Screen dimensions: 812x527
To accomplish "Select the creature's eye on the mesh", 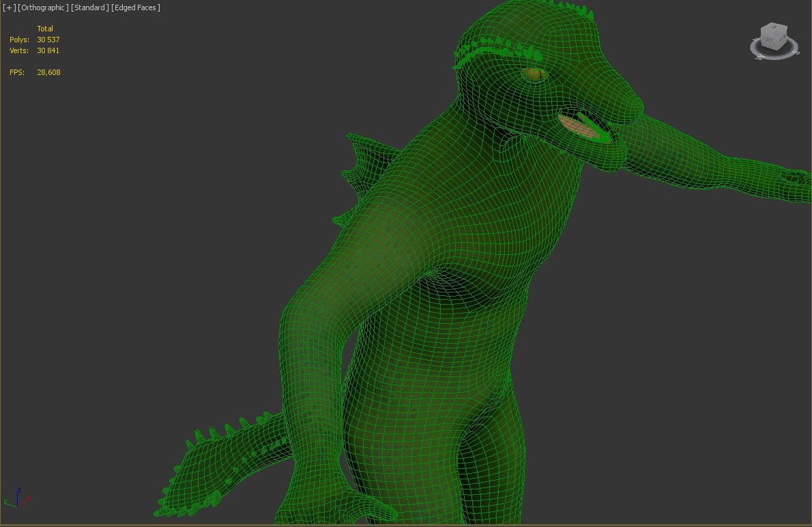I will tap(534, 75).
